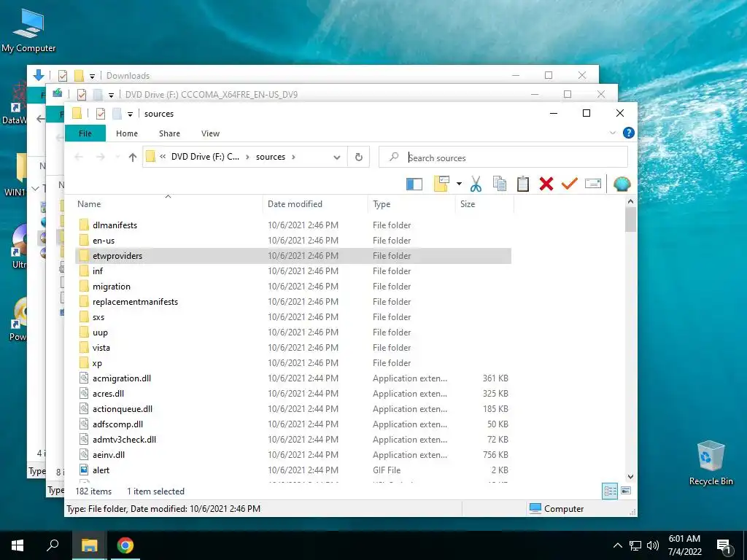Select the xp folder

click(x=293, y=363)
